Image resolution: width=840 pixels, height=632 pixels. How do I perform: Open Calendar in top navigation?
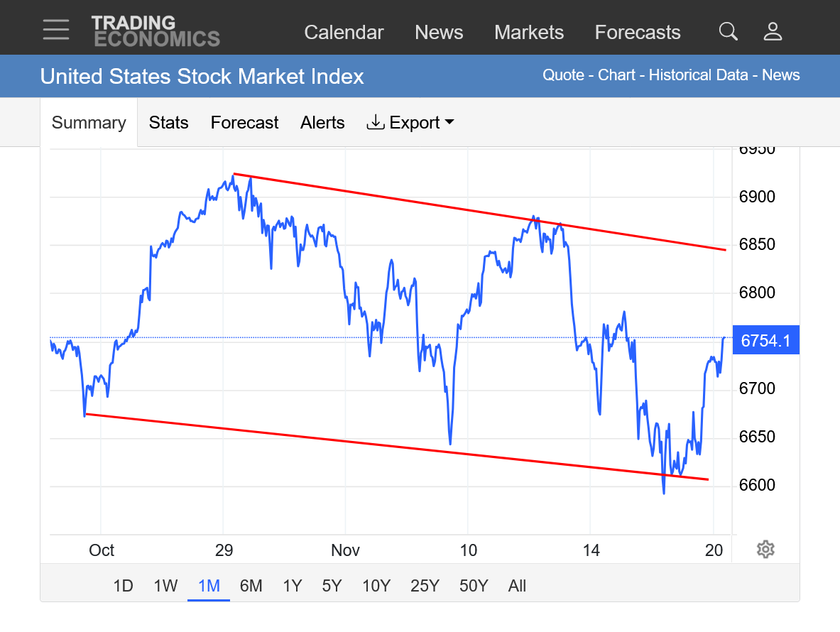[x=344, y=33]
